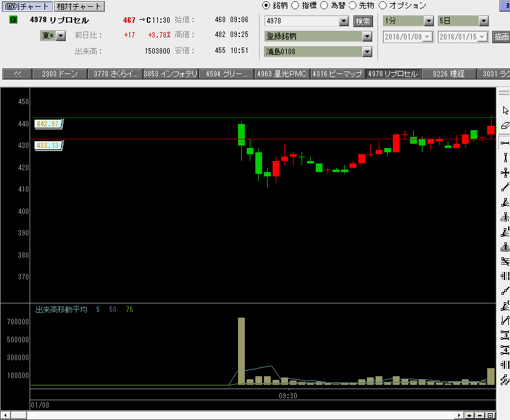
Task: Click the chart zoom-in plus button
Action: 469,416
